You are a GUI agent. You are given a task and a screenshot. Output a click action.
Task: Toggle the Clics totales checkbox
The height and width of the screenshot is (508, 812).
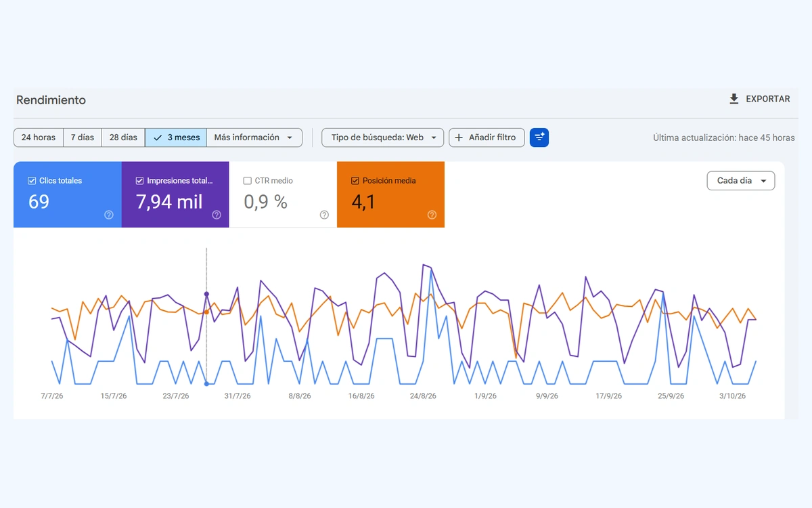click(32, 181)
